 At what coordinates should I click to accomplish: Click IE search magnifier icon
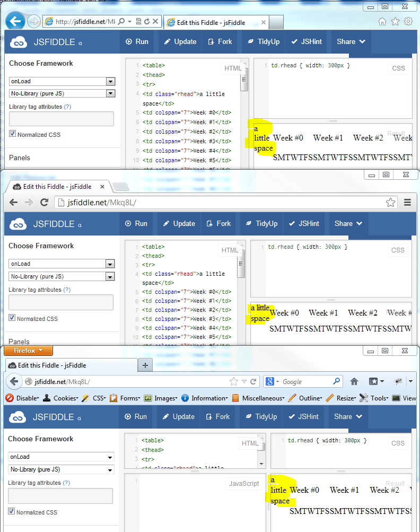121,21
